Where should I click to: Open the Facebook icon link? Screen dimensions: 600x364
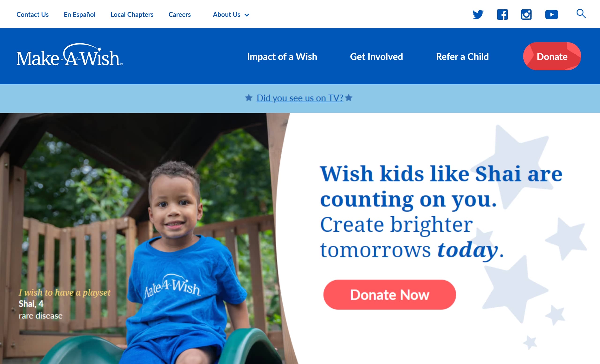coord(502,15)
